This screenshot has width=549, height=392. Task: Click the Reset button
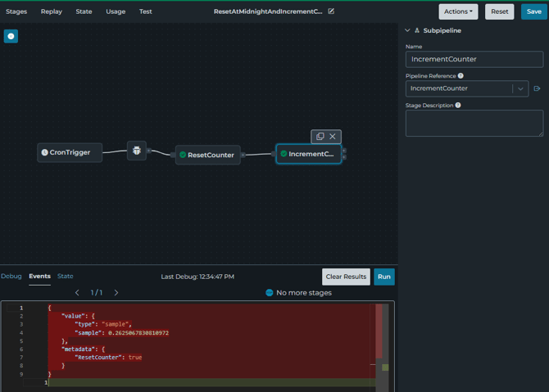point(499,11)
